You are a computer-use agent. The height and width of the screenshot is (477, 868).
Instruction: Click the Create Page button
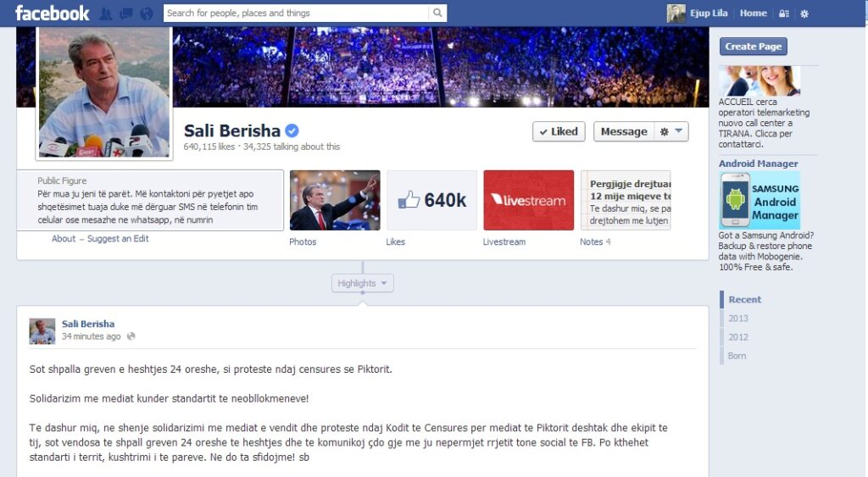(754, 47)
